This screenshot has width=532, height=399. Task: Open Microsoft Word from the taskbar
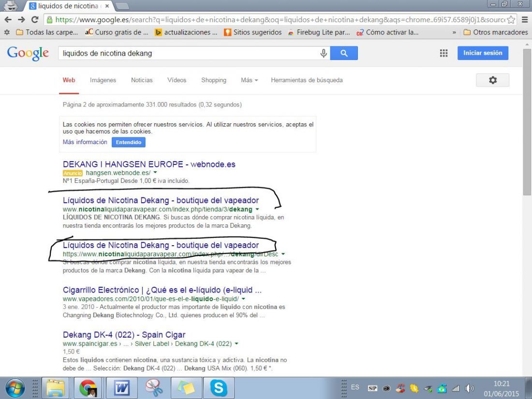pos(121,388)
